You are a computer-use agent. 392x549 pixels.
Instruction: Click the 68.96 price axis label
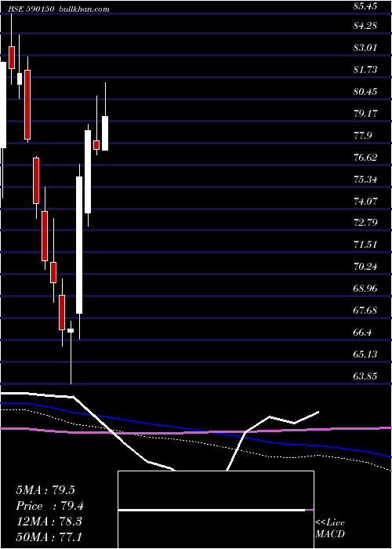click(x=365, y=289)
